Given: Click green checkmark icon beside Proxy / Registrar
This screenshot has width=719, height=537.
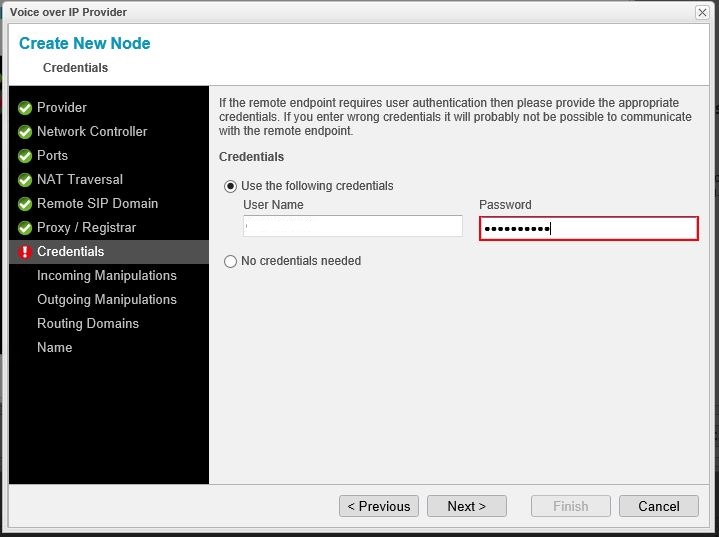Looking at the screenshot, I should (25, 228).
